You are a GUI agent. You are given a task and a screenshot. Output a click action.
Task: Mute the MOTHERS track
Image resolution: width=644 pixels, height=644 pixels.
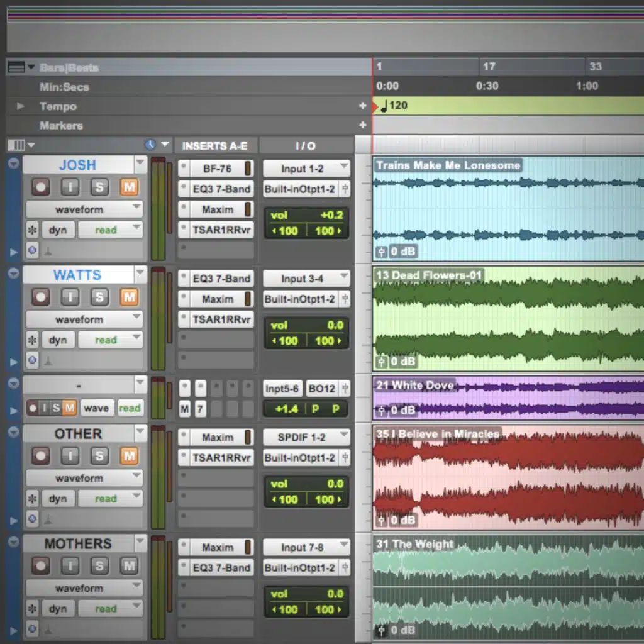coord(129,565)
